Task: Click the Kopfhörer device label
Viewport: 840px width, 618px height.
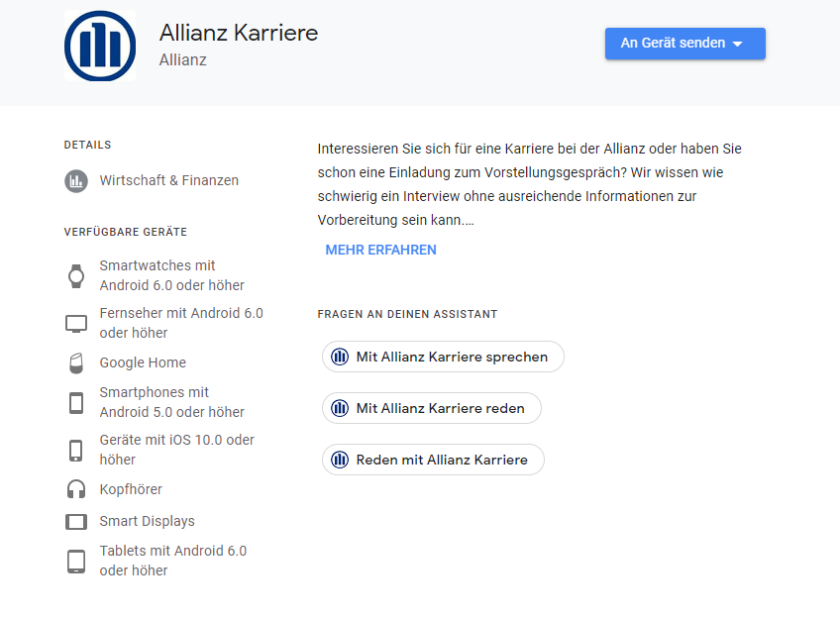Action: point(131,490)
